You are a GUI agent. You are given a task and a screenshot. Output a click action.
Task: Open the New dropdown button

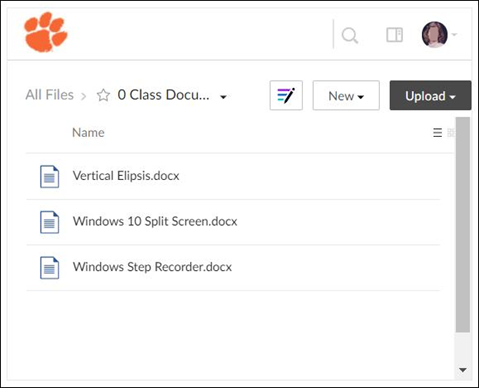pos(346,95)
